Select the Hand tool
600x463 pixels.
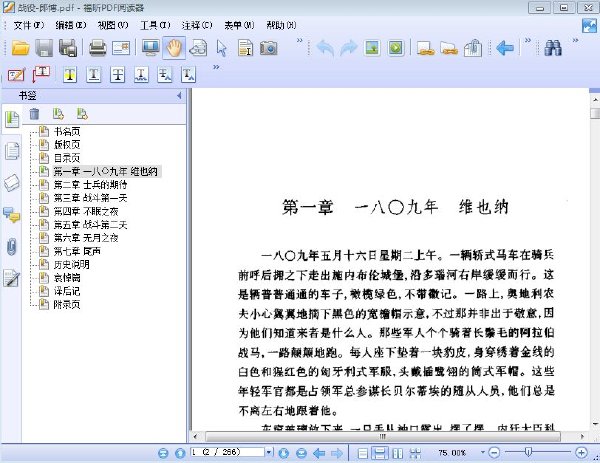click(174, 48)
